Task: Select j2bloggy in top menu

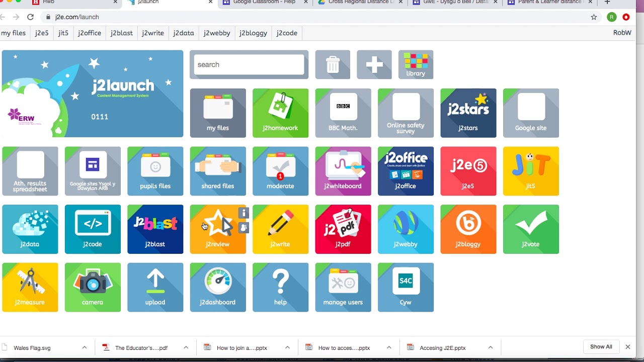Action: 253,33
